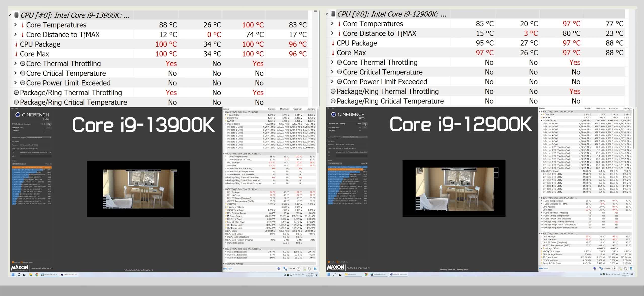Expand Core Thermal Throttling in 12900K enlarged panel
The height and width of the screenshot is (296, 644).
332,62
